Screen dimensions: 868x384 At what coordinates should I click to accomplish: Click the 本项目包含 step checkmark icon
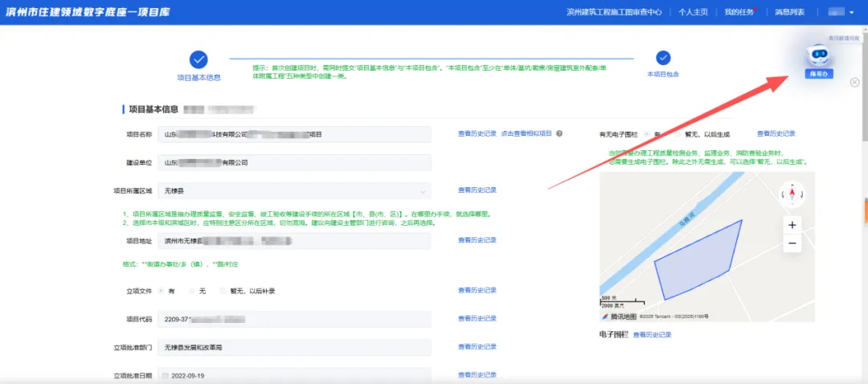(x=663, y=58)
